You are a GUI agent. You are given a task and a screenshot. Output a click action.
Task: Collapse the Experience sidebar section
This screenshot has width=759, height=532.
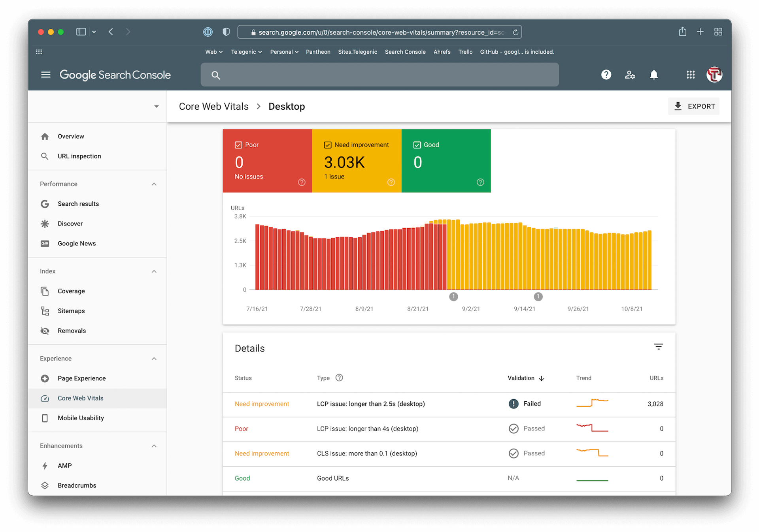click(154, 359)
